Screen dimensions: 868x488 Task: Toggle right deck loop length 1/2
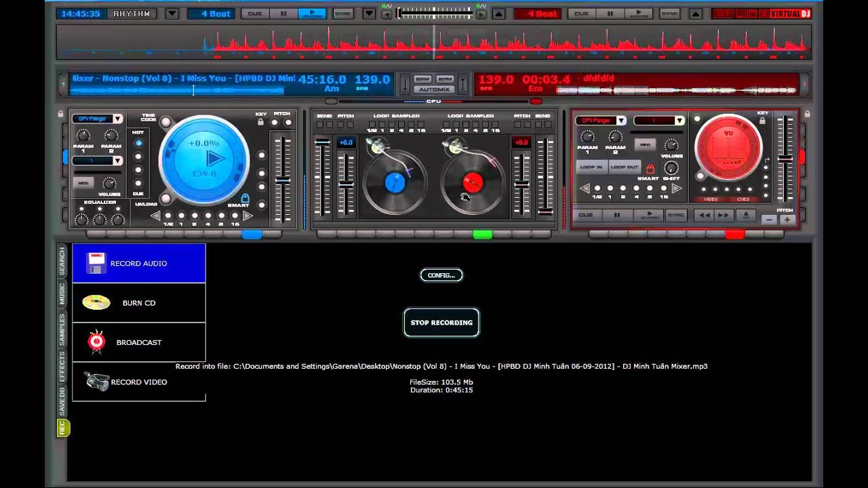coord(597,188)
